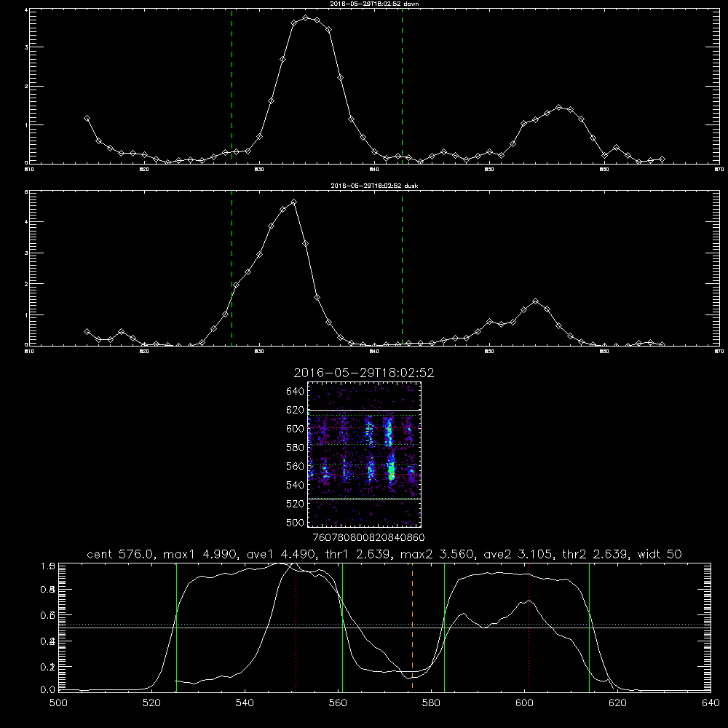This screenshot has height=728, width=728.
Task: Select the 'max2 3.560' value in stats header
Action: coord(438,554)
